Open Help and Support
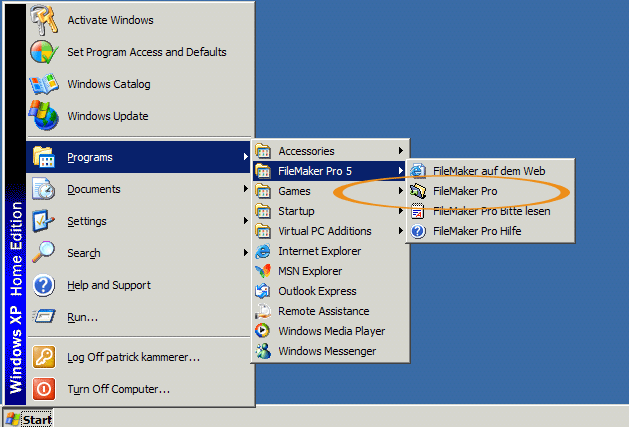629x427 pixels. tap(140, 285)
